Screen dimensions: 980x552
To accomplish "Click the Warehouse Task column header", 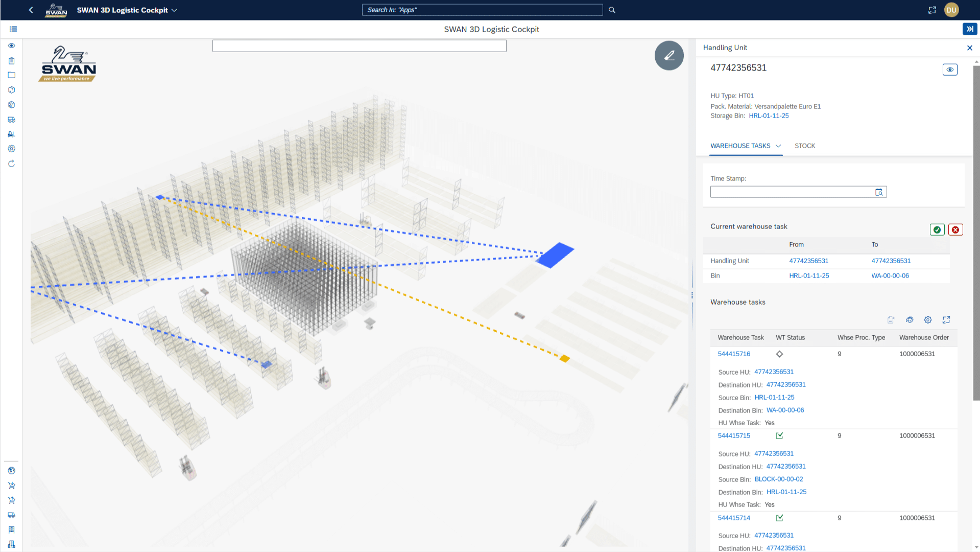I will click(740, 338).
